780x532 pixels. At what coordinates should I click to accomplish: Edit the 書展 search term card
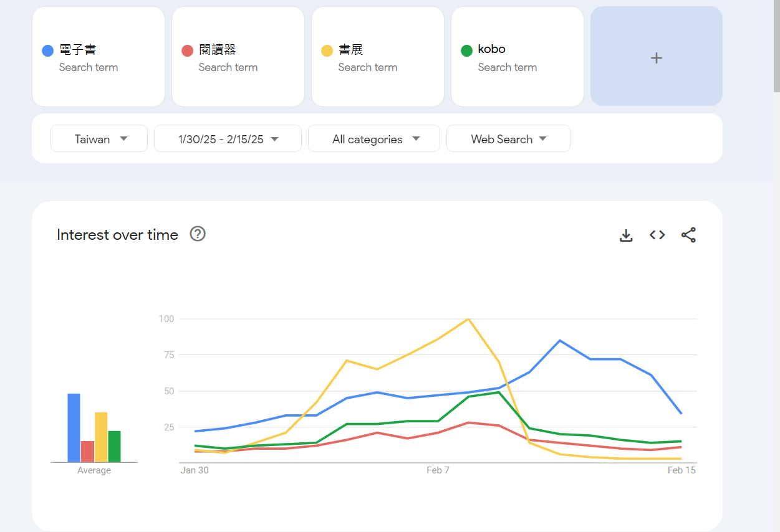378,57
